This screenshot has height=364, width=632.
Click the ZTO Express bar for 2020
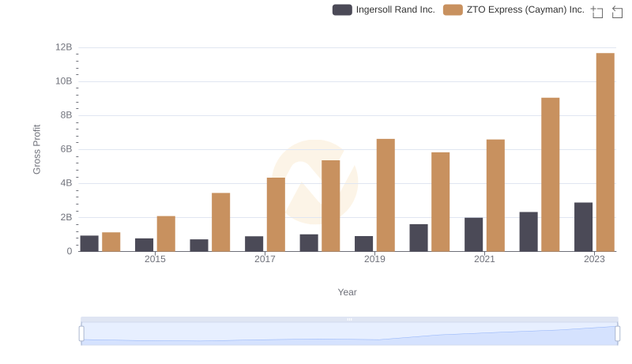point(441,201)
